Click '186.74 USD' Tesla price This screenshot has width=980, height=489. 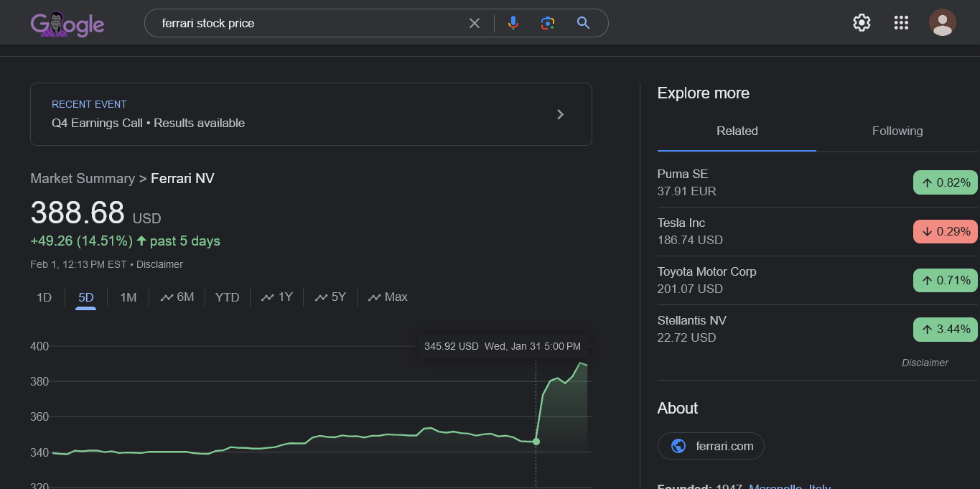[690, 240]
